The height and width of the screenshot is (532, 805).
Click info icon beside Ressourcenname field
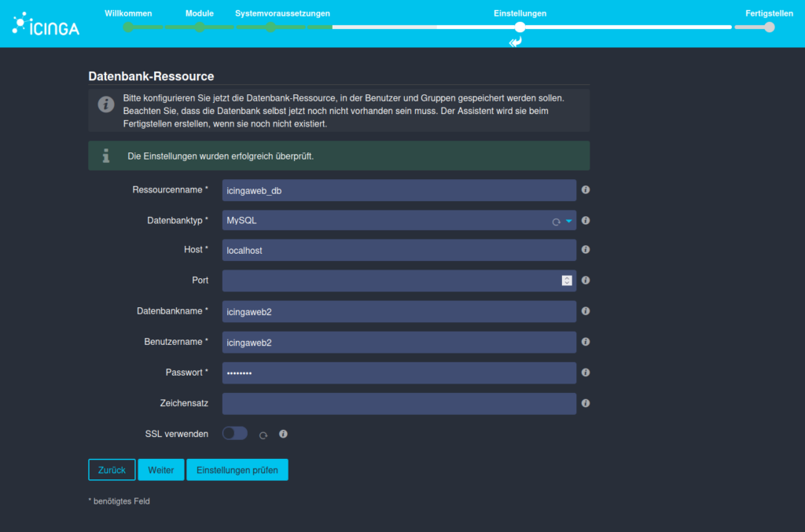pyautogui.click(x=586, y=190)
